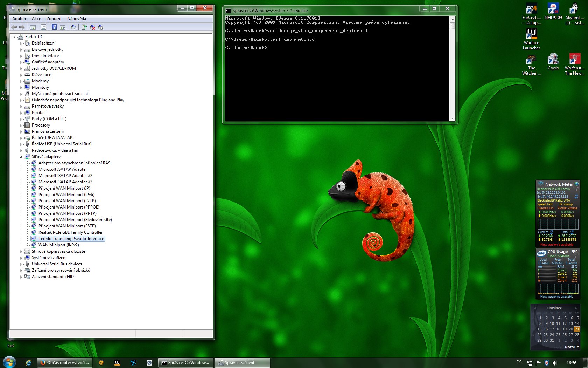Collapse the Síťové adaptéry tree node
The image size is (588, 368).
pos(21,157)
